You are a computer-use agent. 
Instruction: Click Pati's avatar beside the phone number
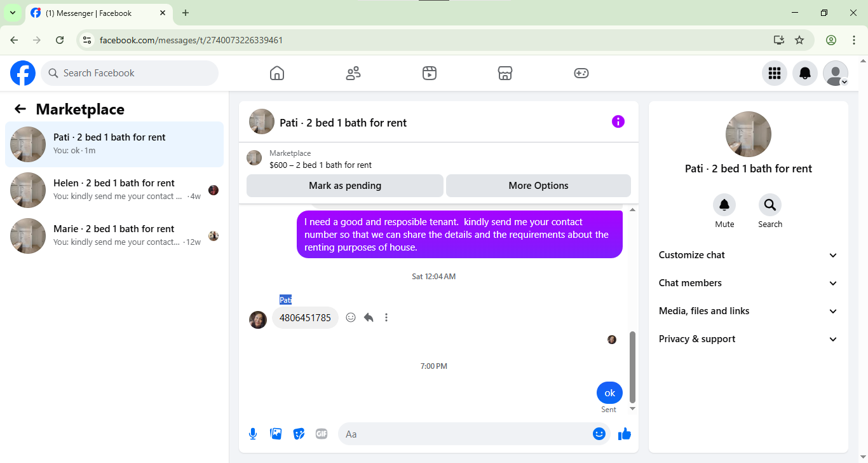258,320
